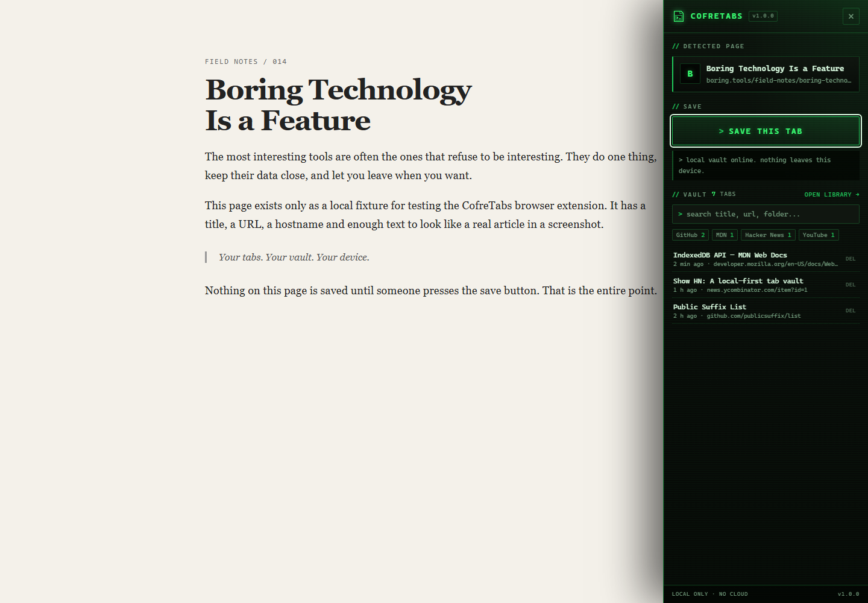
Task: Click the 'FIELD NOTES / 014' label
Action: pos(246,62)
